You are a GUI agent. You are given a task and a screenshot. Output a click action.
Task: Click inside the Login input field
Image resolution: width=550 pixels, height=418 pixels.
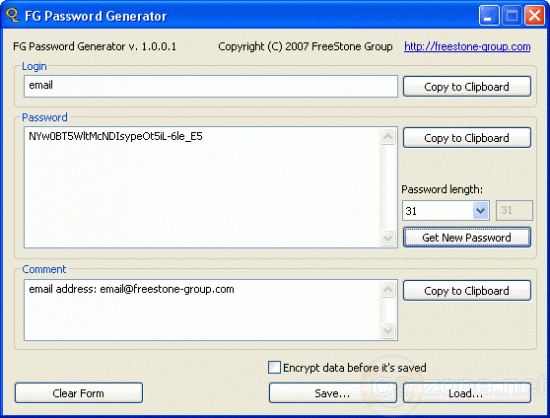pyautogui.click(x=210, y=86)
